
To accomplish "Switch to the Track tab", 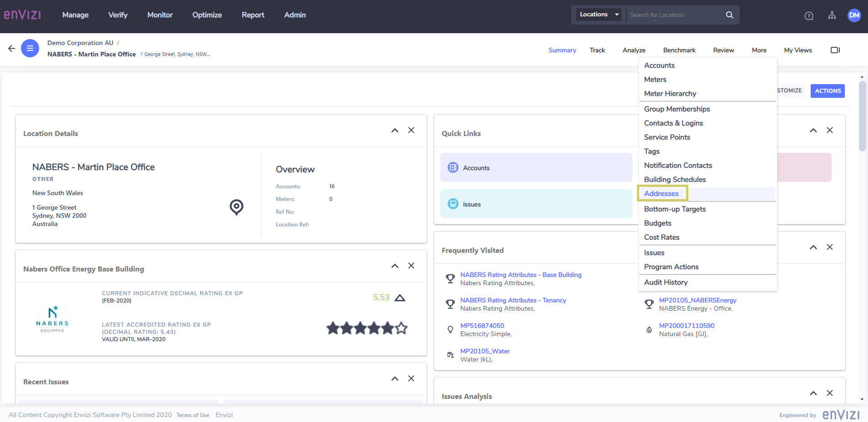I will tap(597, 50).
